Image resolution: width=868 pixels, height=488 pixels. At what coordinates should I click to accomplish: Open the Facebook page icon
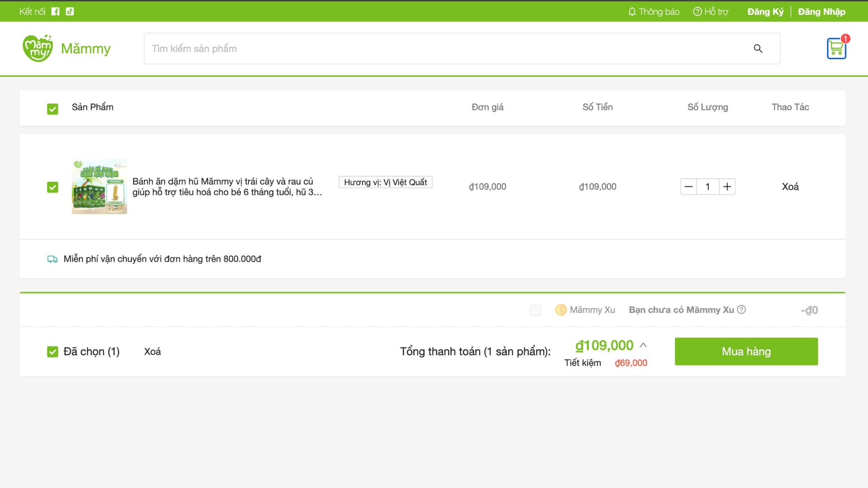[56, 12]
